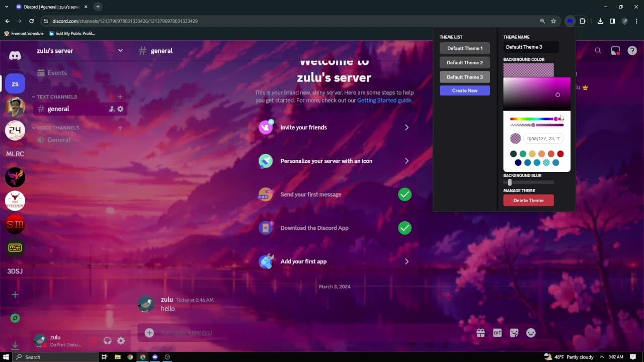The image size is (644, 362).
Task: Open Chrome downloads icon
Action: point(600,21)
